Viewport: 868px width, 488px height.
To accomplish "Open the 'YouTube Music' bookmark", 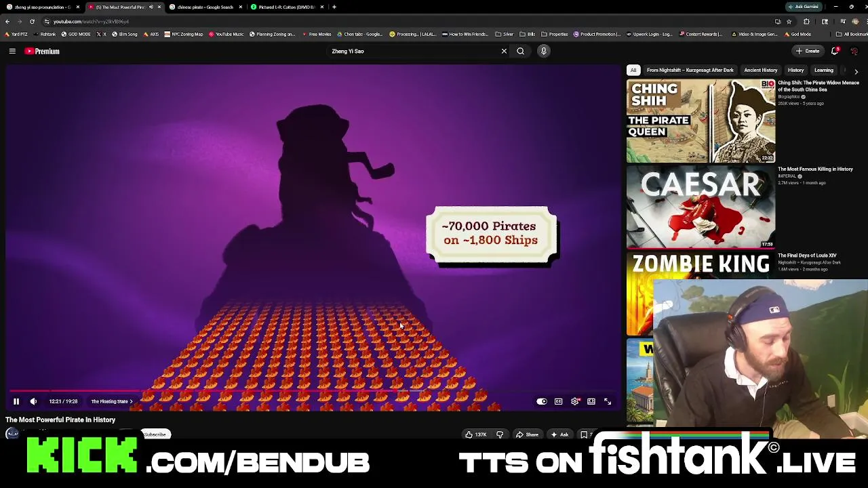I will click(x=226, y=34).
